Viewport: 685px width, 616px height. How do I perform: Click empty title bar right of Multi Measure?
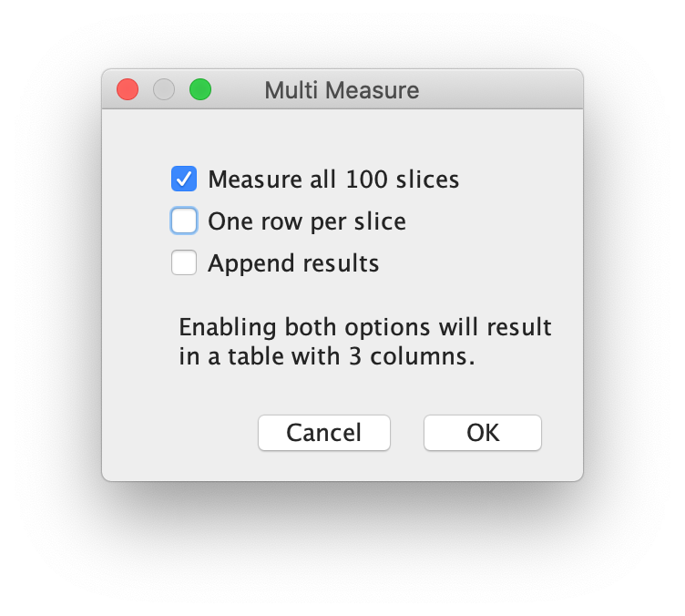(501, 90)
